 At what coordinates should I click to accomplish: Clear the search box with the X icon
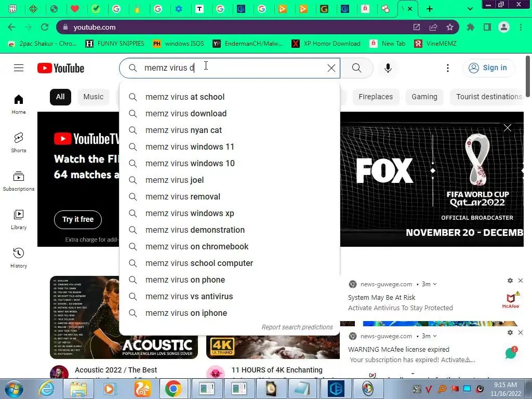click(x=331, y=68)
